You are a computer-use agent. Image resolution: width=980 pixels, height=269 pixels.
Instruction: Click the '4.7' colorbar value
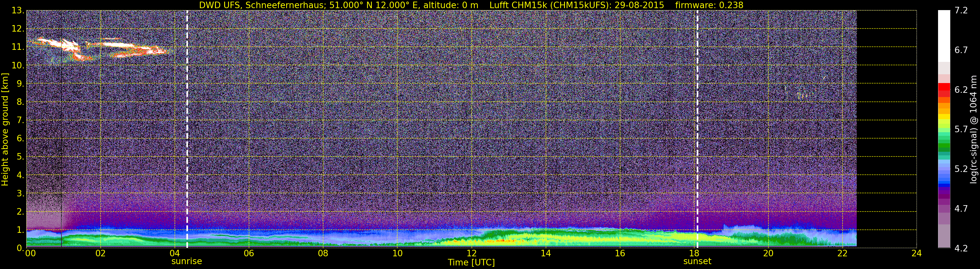coord(961,208)
